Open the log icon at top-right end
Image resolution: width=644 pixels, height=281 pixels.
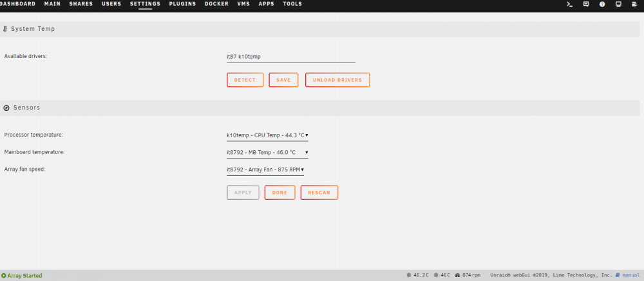click(x=634, y=4)
